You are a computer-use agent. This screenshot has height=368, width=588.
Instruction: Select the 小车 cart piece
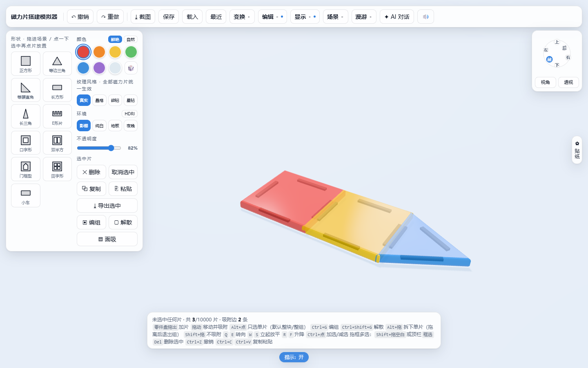pyautogui.click(x=26, y=195)
